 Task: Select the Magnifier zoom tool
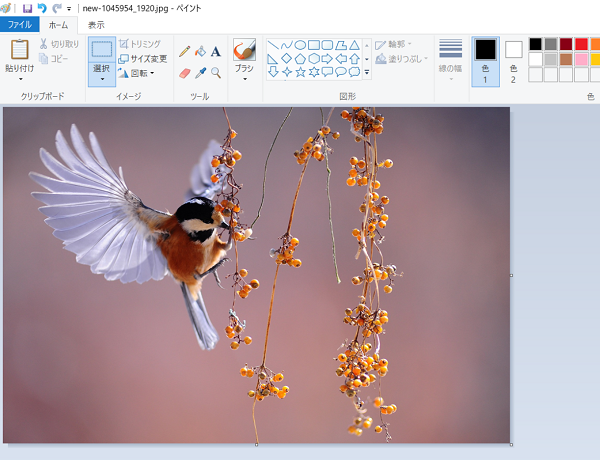click(216, 73)
